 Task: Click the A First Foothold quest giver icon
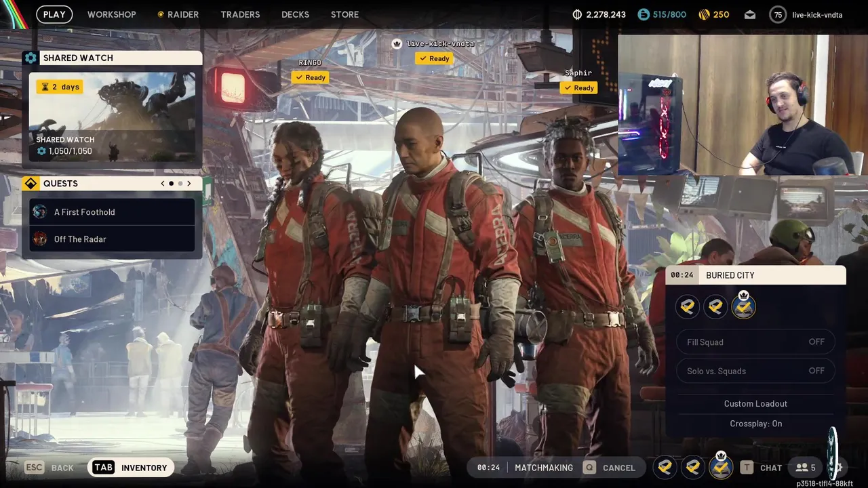click(40, 212)
